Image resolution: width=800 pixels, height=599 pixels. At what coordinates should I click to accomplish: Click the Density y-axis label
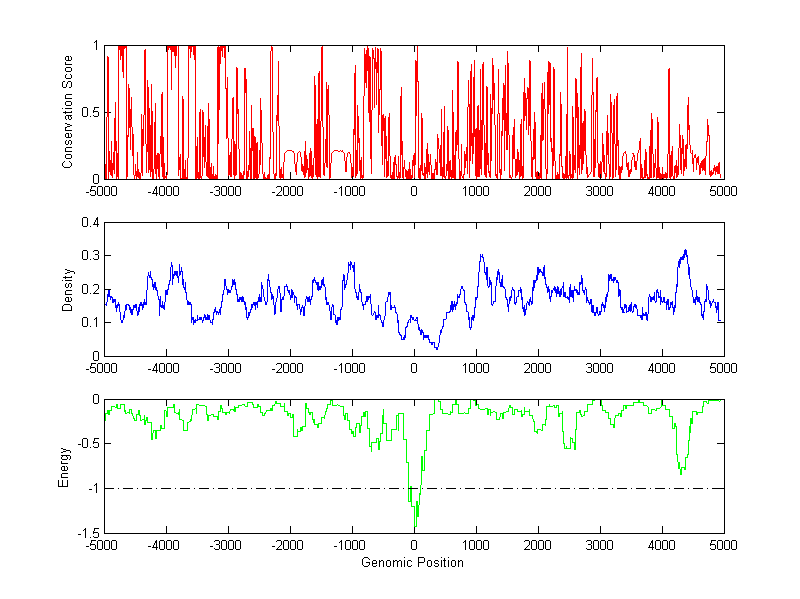pyautogui.click(x=68, y=289)
